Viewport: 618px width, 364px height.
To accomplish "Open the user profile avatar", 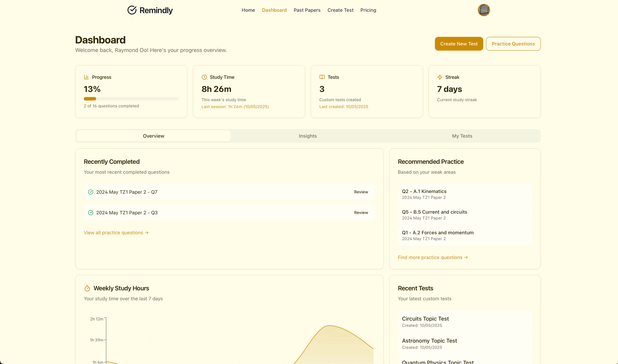I will [x=484, y=10].
